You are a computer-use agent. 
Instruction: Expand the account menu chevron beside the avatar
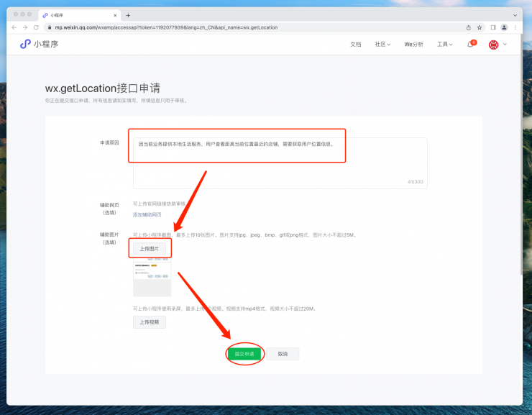coord(505,45)
